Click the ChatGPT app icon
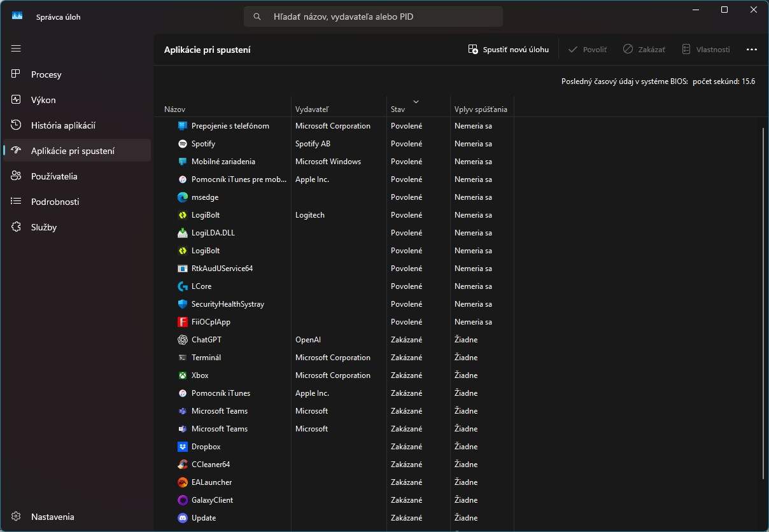769x532 pixels. tap(183, 340)
